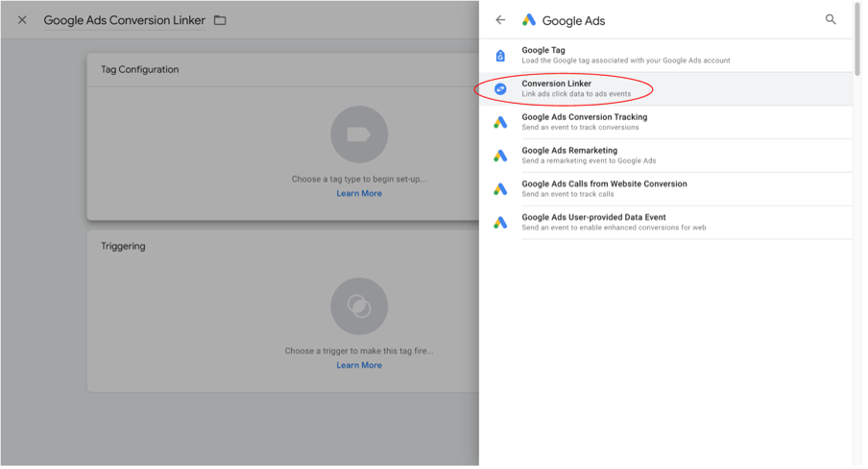
Task: Click the back arrow in Google Ads panel
Action: [x=500, y=20]
